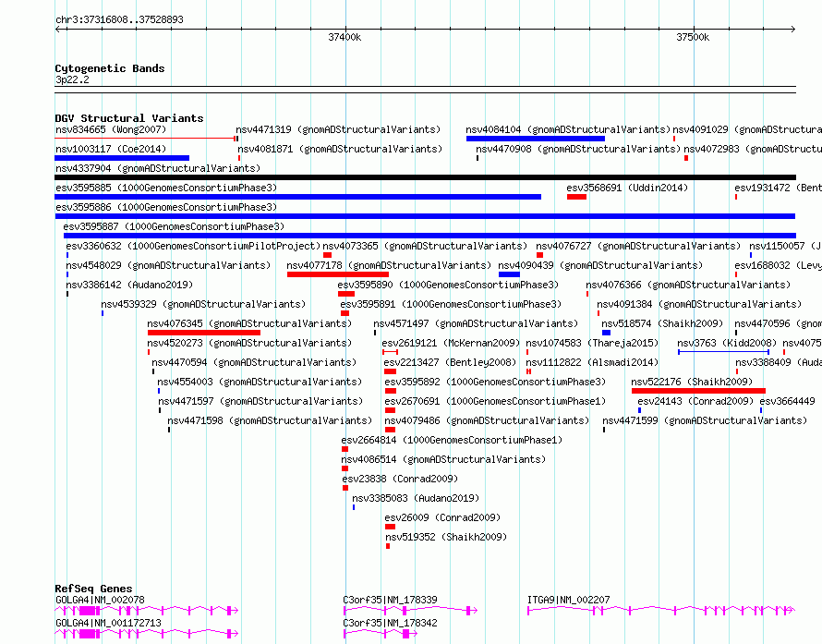Viewport: 822px width, 644px height.
Task: Select the red nsv4076345 variant bar
Action: [x=204, y=333]
